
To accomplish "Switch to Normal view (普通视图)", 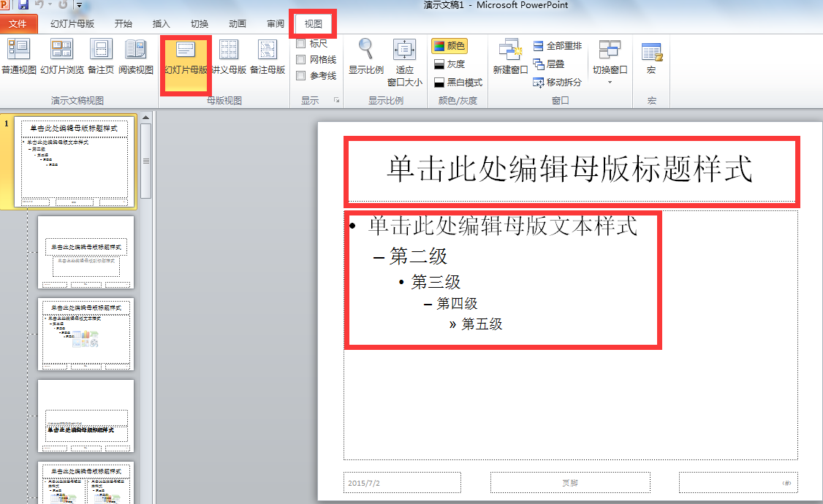I will click(19, 57).
